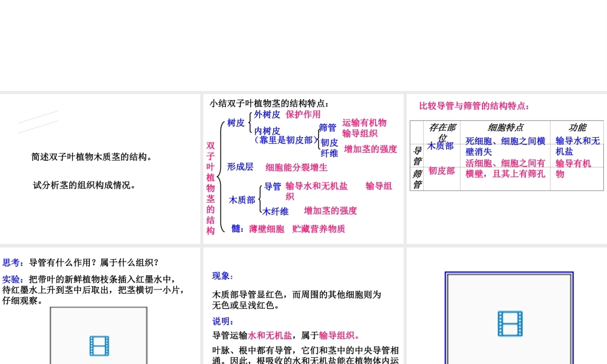Click the 存在部位 table header

[442, 132]
